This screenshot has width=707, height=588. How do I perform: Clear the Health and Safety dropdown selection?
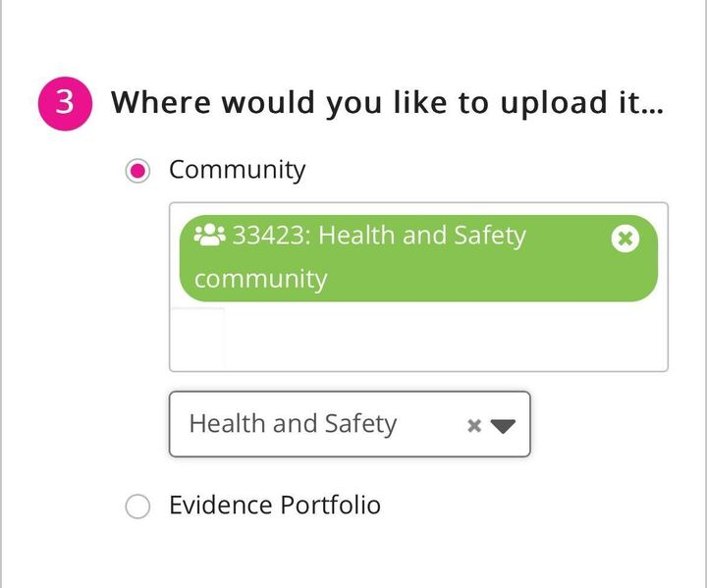[474, 425]
